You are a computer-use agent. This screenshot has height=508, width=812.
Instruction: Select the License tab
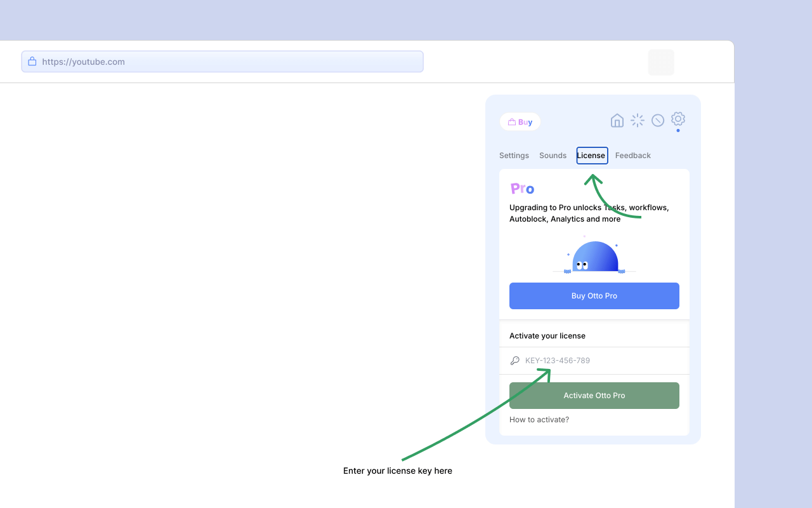tap(591, 156)
